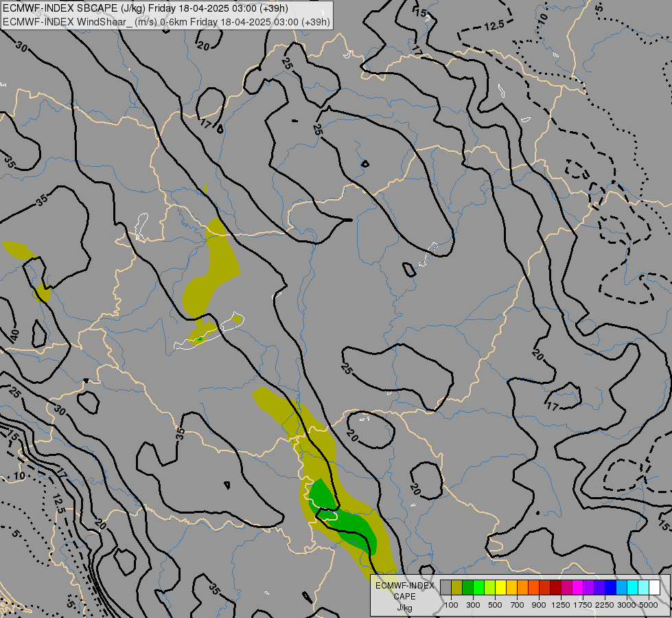
Task: Pick the cyan swatch after 3000 tick
Action: (x=632, y=588)
